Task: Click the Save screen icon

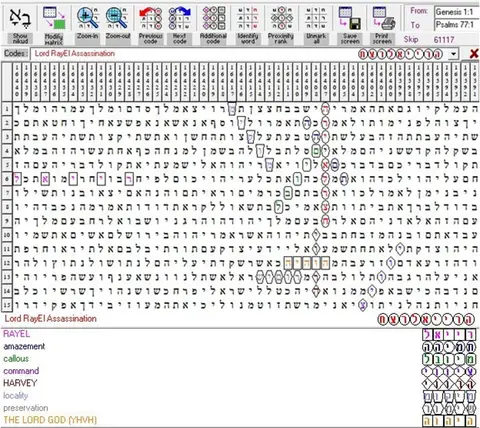Action: (350, 18)
